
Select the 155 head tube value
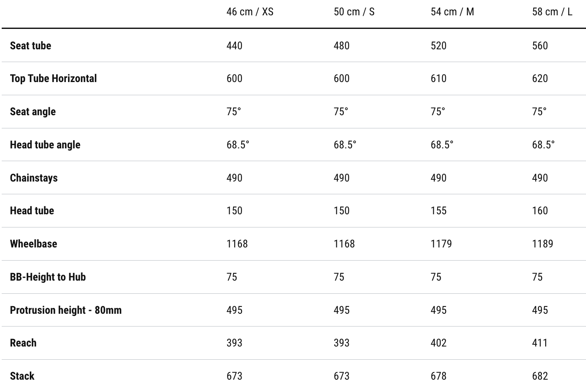tap(438, 210)
